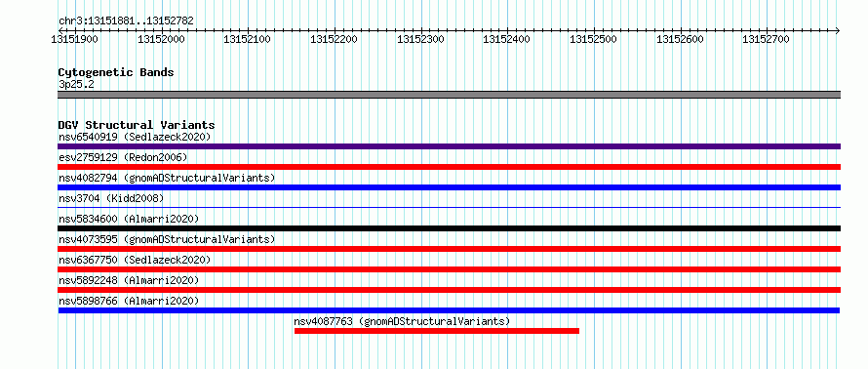868x369 pixels.
Task: Click ruler position 13152600
Action: tap(681, 39)
